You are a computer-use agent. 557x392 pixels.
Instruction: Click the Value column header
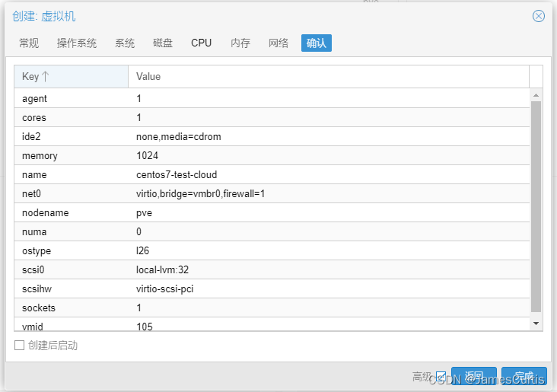click(x=329, y=76)
